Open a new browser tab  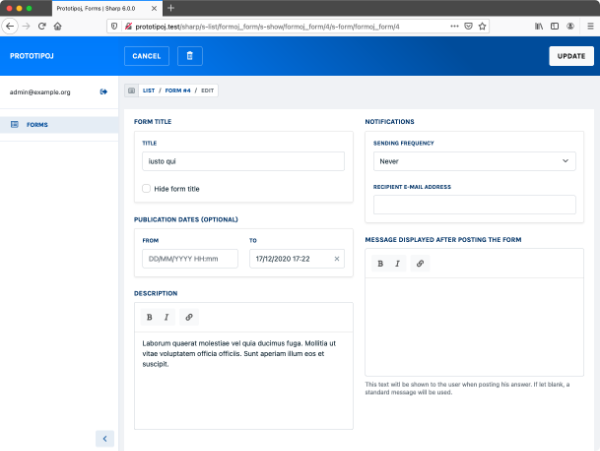pos(171,8)
